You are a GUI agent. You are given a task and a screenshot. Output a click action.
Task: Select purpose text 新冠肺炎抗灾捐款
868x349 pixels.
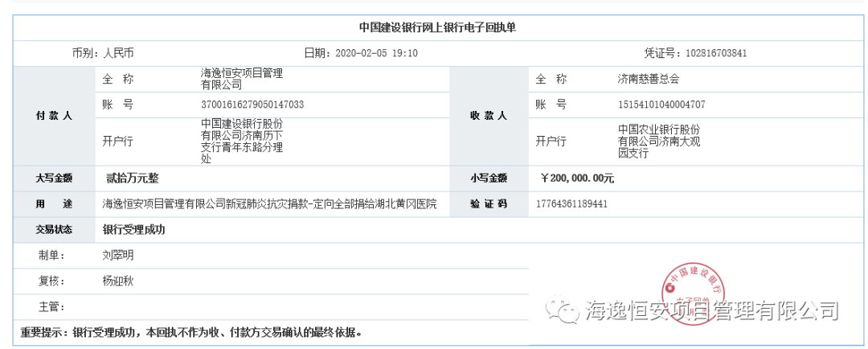pyautogui.click(x=267, y=204)
